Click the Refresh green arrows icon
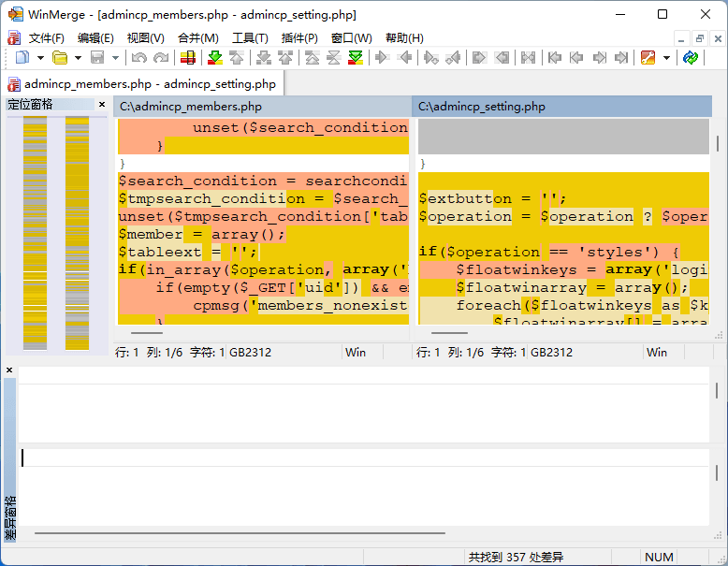Image resolution: width=728 pixels, height=566 pixels. pos(691,58)
